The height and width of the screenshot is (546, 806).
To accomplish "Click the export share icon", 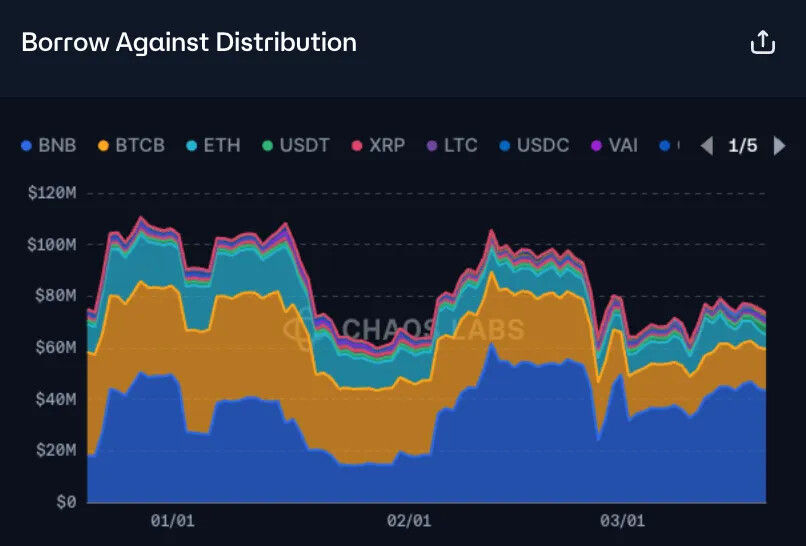I will point(762,42).
